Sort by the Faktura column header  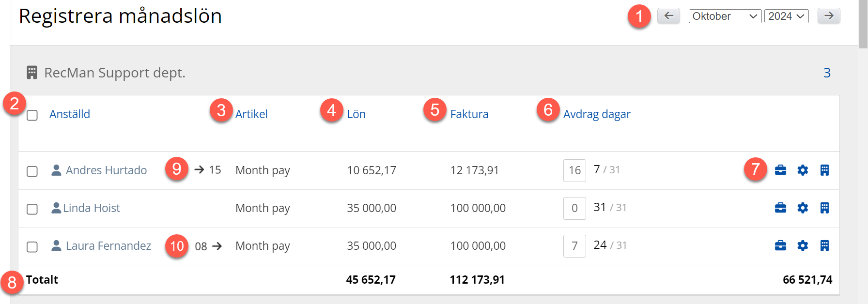pos(469,114)
